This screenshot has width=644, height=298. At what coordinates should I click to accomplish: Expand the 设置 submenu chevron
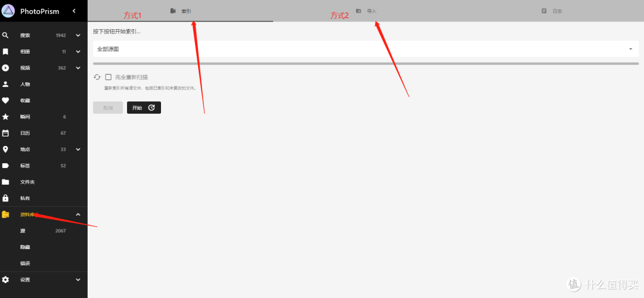[78, 280]
